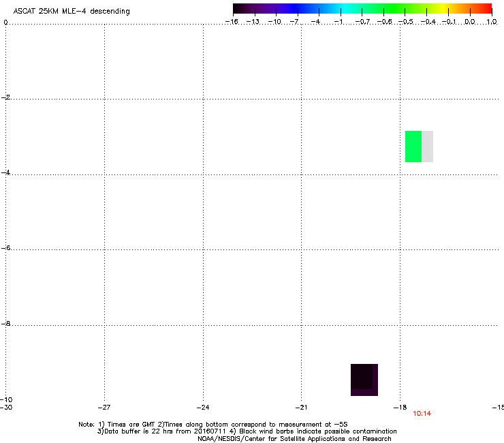The height and width of the screenshot is (443, 504).
Task: Click the -13 label on the color scale
Action: pos(253,22)
